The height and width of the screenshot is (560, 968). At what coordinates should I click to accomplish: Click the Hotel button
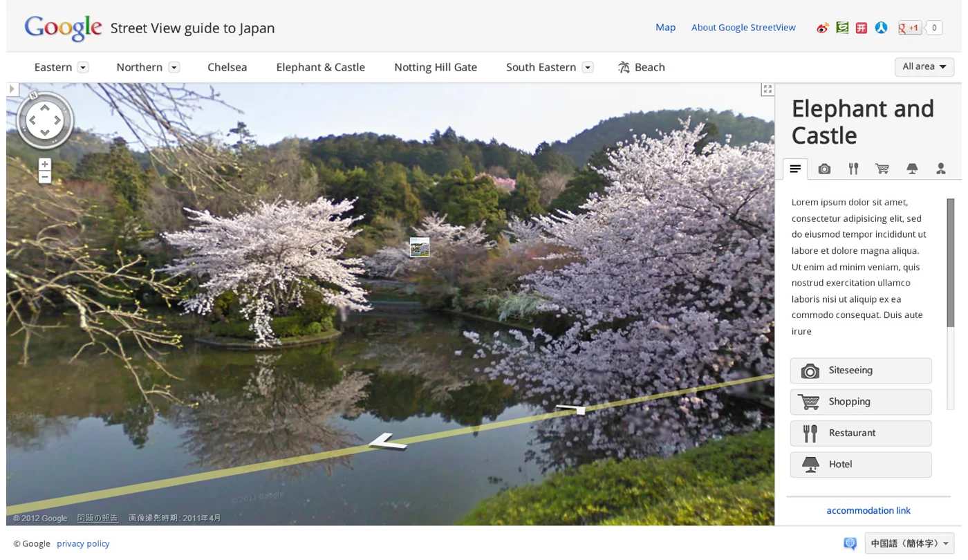pyautogui.click(x=861, y=465)
